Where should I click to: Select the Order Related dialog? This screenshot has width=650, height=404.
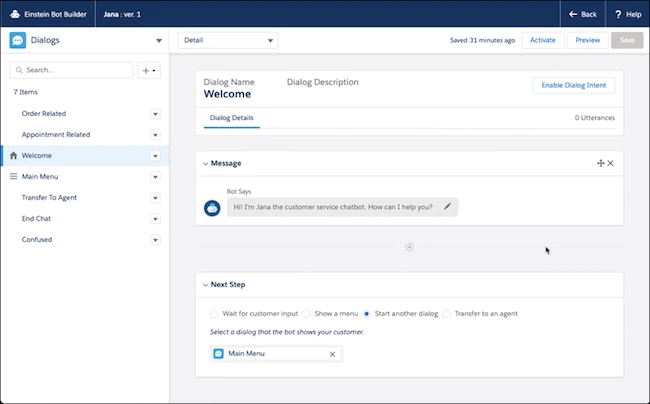(44, 114)
